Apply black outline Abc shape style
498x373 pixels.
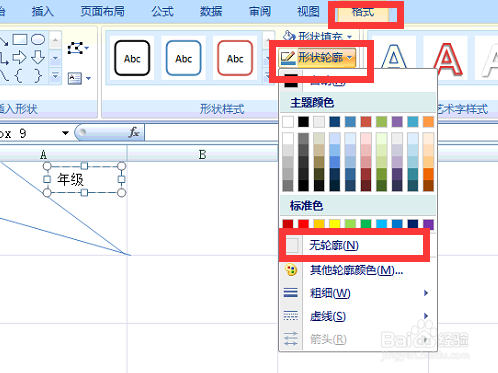pyautogui.click(x=132, y=58)
